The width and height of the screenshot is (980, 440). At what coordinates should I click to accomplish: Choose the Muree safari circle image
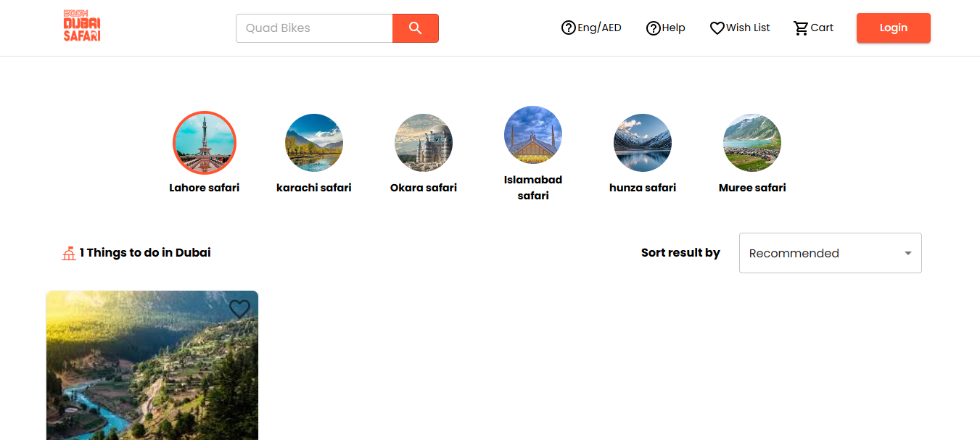[x=752, y=143]
